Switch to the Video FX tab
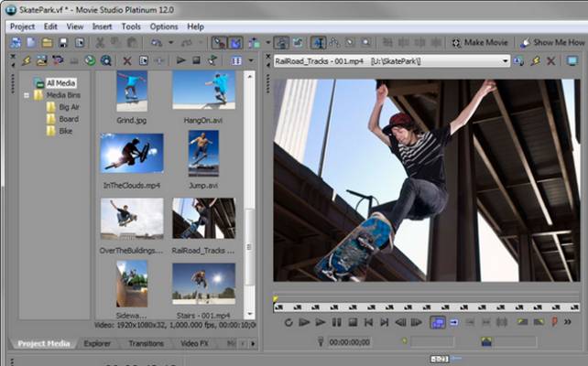The image size is (588, 366). click(194, 343)
